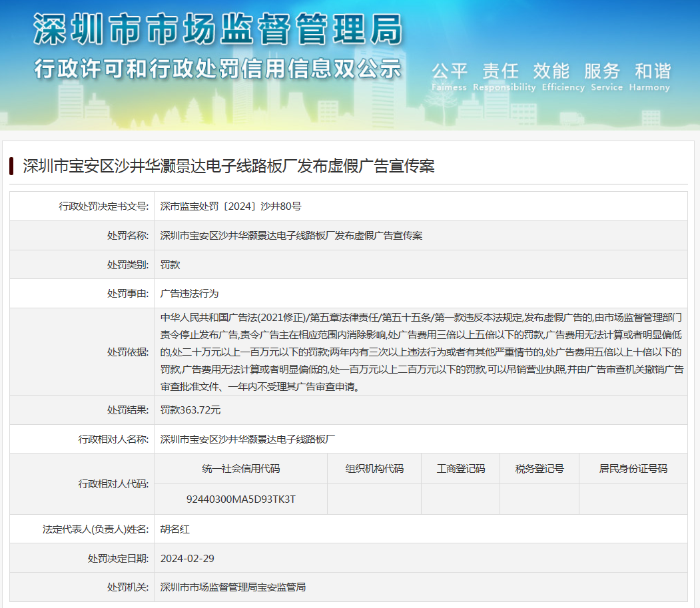
Task: Click the 深圳市市场监督管理局 banner title
Action: coord(218,30)
